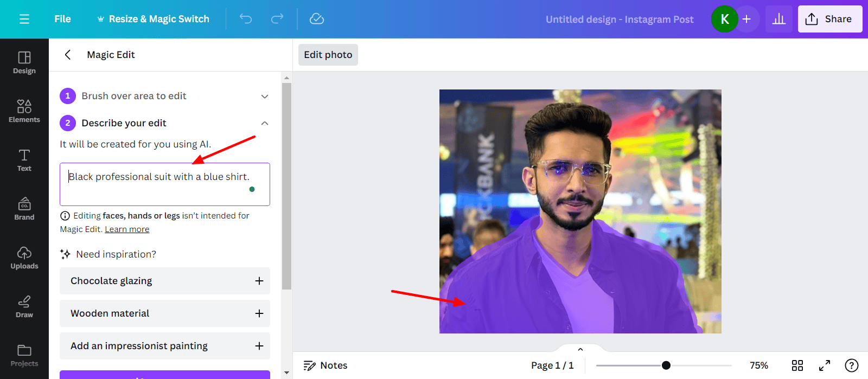Collapse the Describe your edit step
Image resolution: width=868 pixels, height=379 pixels.
265,124
